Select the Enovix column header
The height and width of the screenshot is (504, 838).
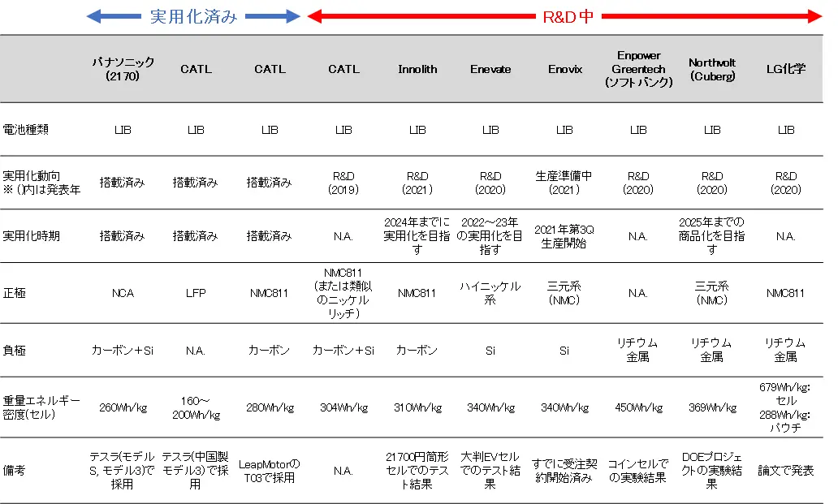565,69
